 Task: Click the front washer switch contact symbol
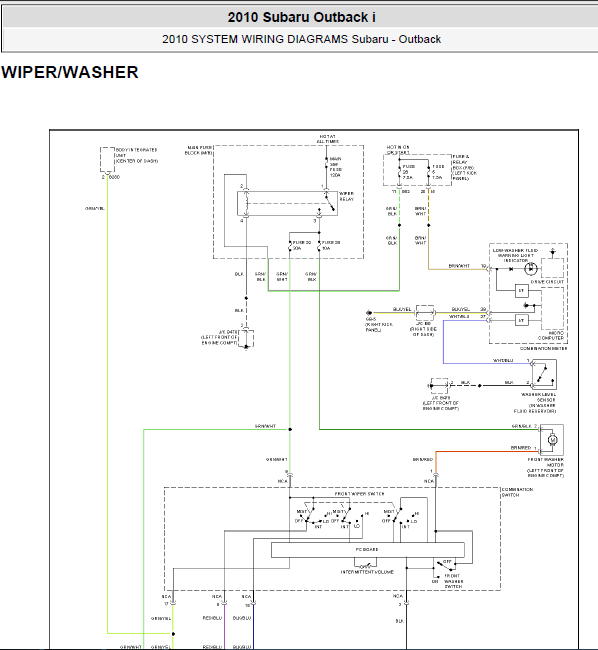[444, 567]
